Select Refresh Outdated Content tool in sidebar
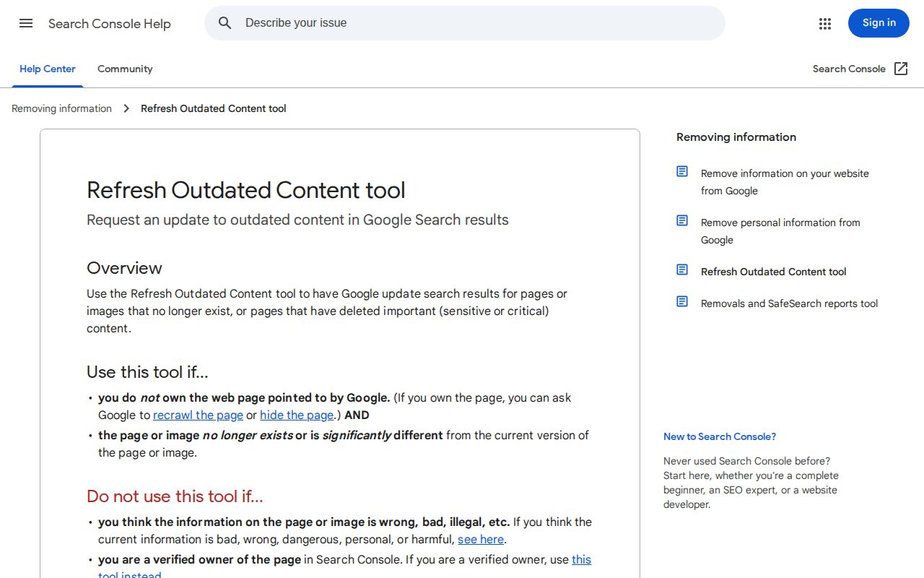This screenshot has width=924, height=578. [774, 272]
